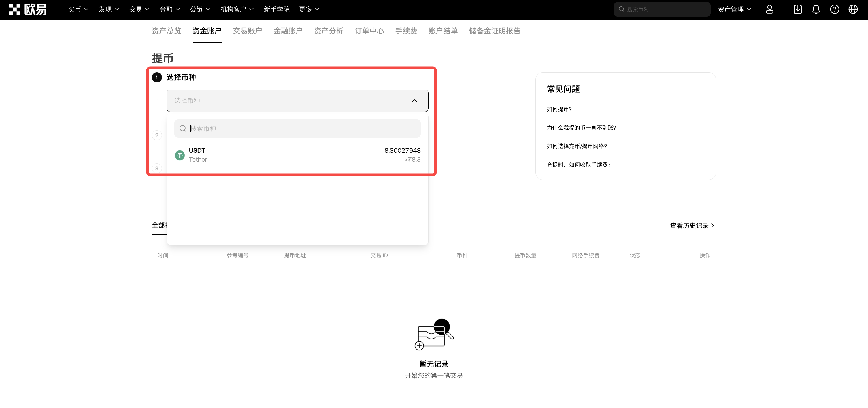Expand the 金融 menu
Image resolution: width=868 pixels, height=408 pixels.
[x=169, y=10]
